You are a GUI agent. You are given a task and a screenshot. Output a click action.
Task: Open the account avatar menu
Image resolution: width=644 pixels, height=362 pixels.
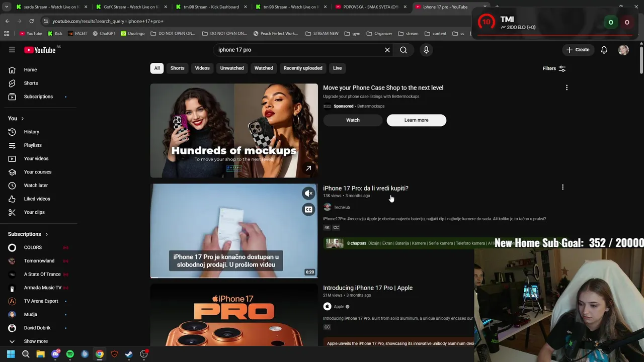point(623,50)
